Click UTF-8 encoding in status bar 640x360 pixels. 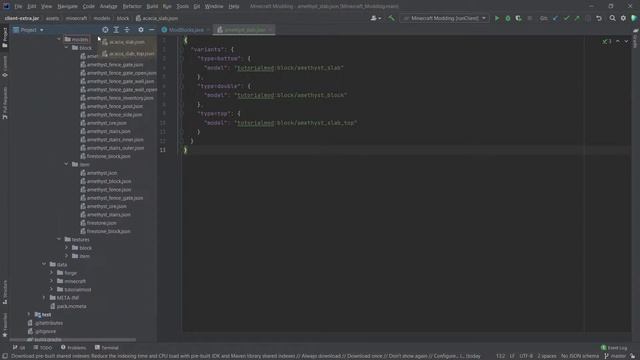tap(526, 356)
